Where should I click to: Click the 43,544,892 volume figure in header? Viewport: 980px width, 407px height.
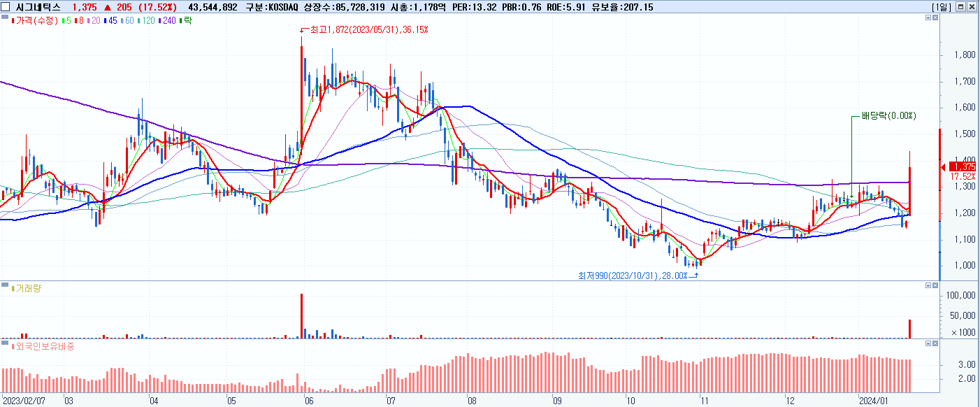point(214,7)
